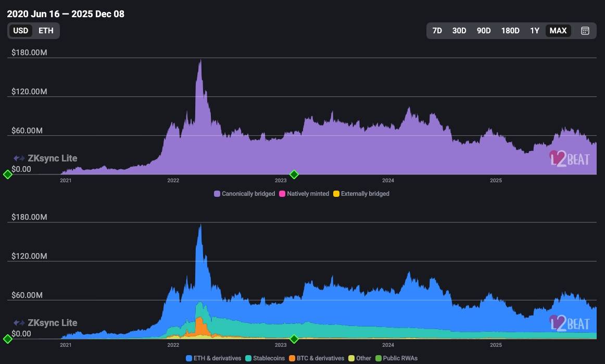605x364 pixels.
Task: Click the green diamond marker at 2023 in top chart
Action: (x=294, y=174)
